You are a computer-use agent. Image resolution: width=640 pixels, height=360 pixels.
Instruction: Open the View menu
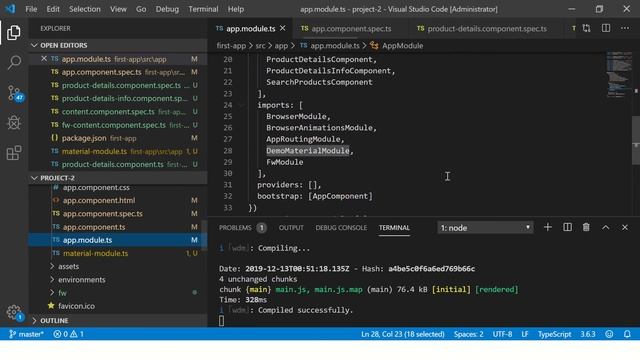click(118, 9)
